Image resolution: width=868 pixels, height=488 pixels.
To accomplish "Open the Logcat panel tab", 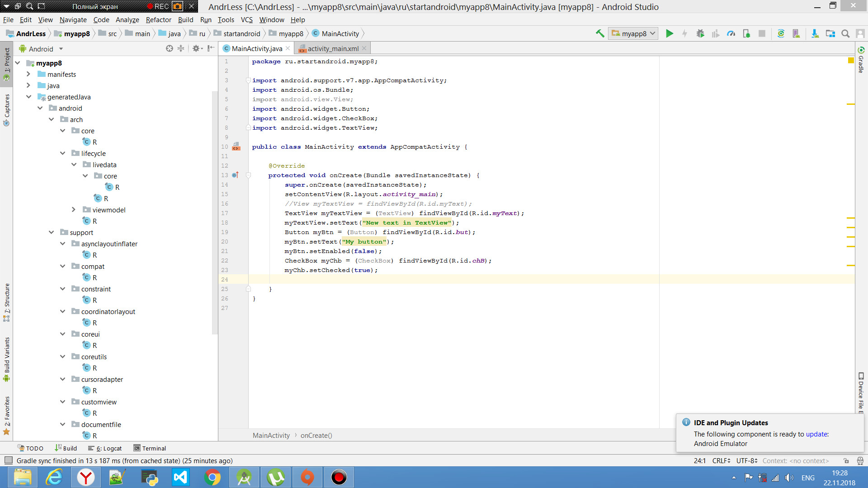I will pos(109,448).
